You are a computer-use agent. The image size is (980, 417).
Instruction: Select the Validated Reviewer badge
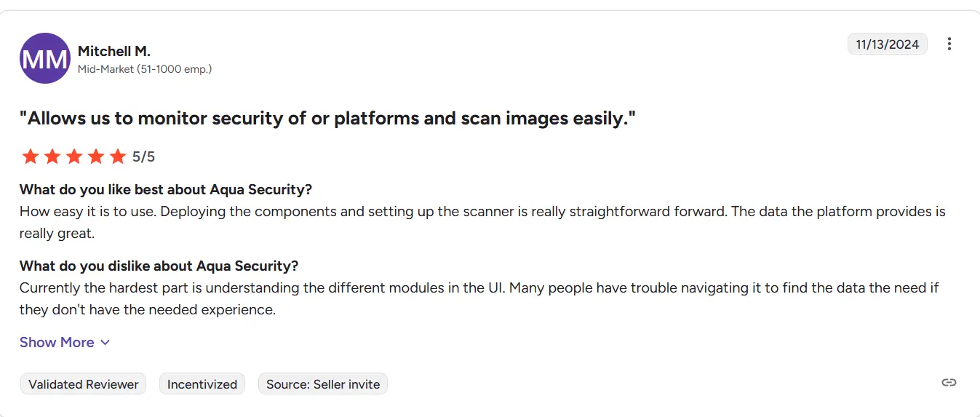coord(84,384)
